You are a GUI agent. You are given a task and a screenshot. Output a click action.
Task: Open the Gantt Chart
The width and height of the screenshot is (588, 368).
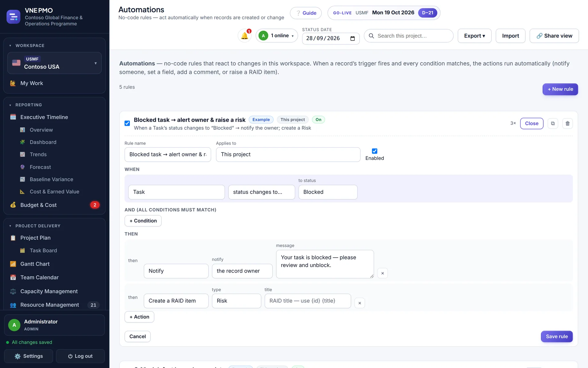55,264
